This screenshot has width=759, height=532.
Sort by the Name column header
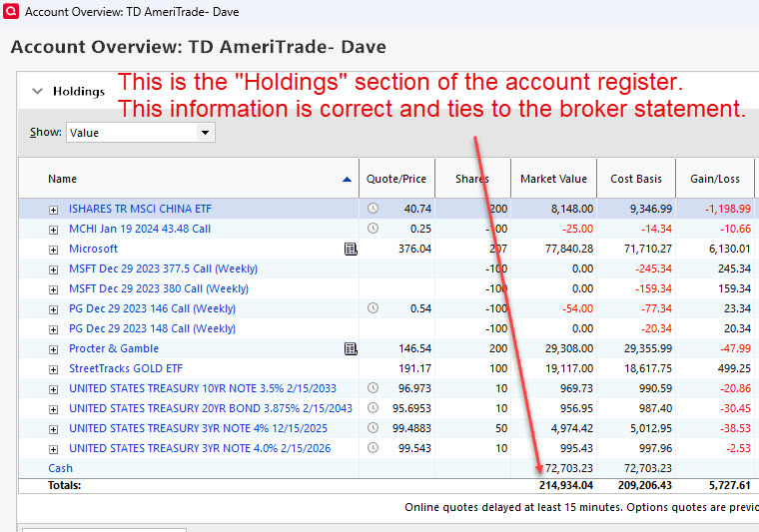pos(63,179)
